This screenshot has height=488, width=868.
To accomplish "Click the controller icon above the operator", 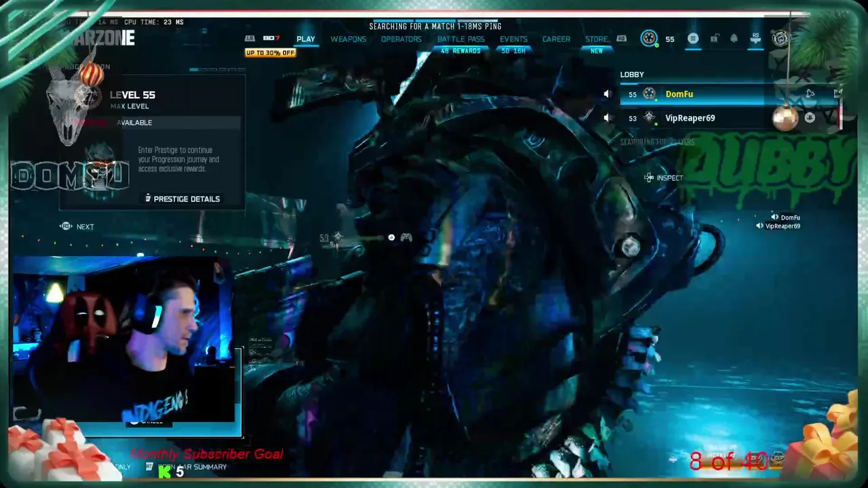I will pos(406,237).
